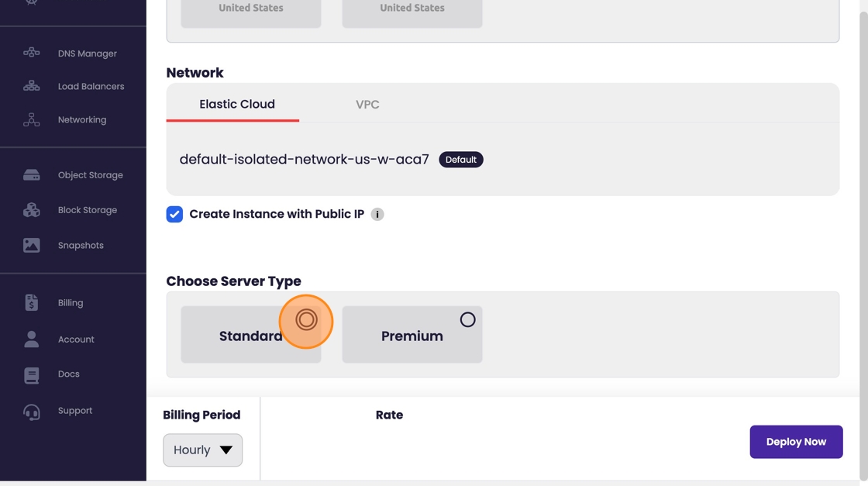
Task: Click the Block Storage icon
Action: coord(31,210)
